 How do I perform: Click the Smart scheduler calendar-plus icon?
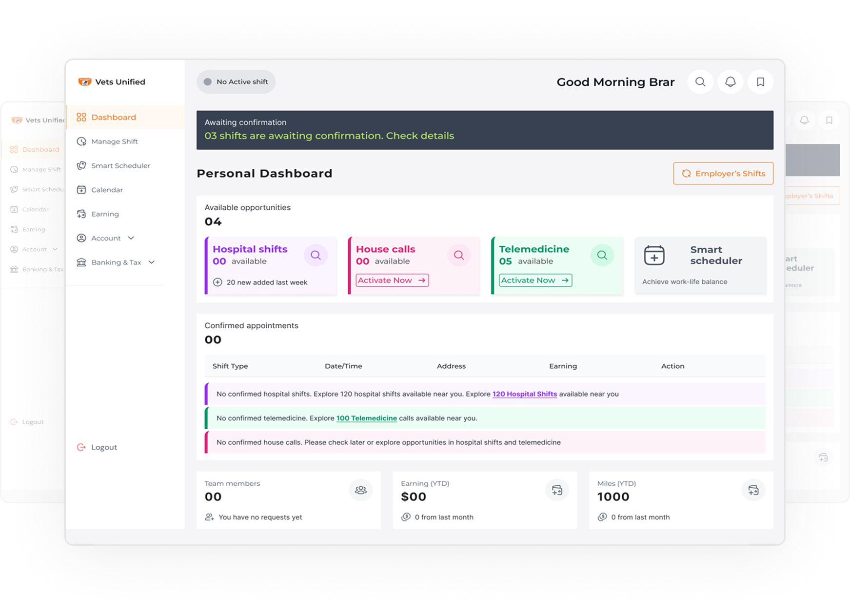coord(654,255)
